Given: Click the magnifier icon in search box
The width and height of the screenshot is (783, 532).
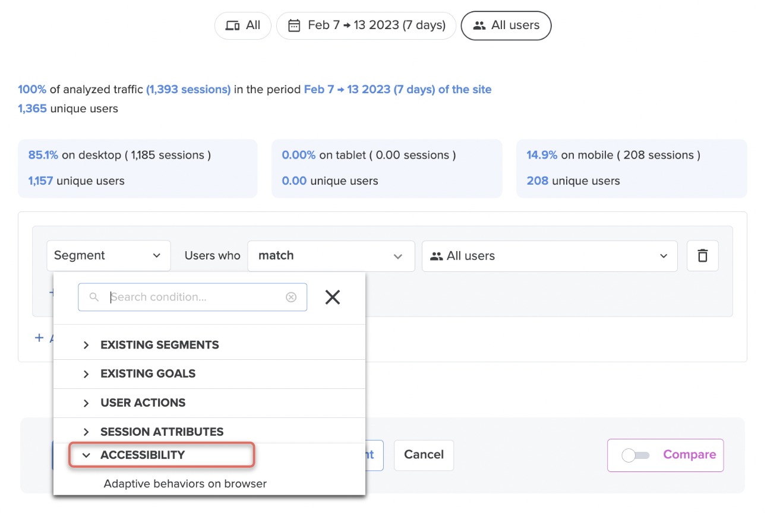Looking at the screenshot, I should [94, 297].
